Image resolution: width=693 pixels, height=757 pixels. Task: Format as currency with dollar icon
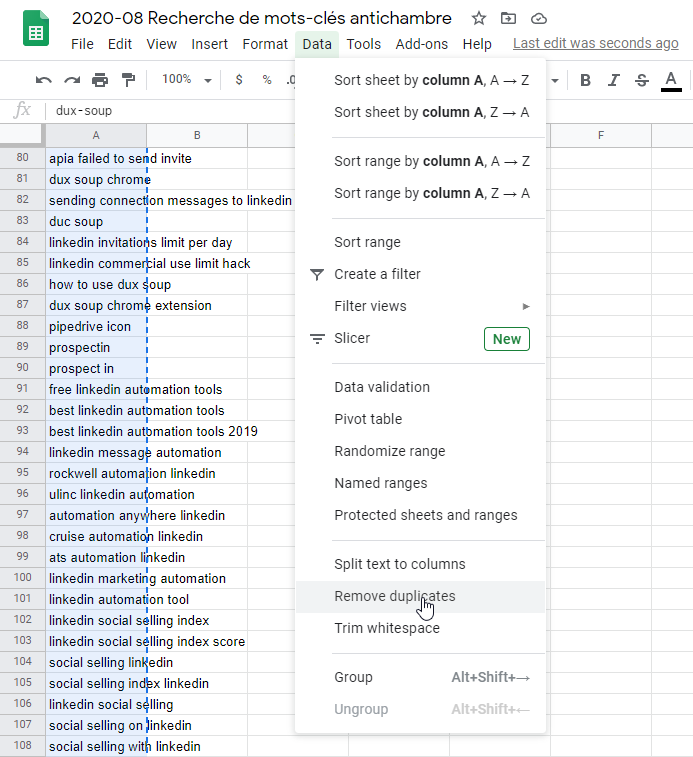(x=239, y=80)
